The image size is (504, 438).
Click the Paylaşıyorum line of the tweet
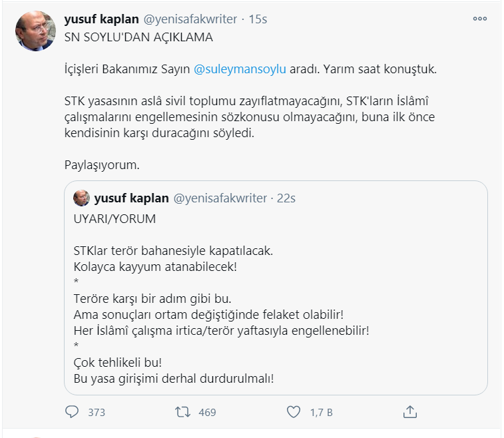point(102,165)
